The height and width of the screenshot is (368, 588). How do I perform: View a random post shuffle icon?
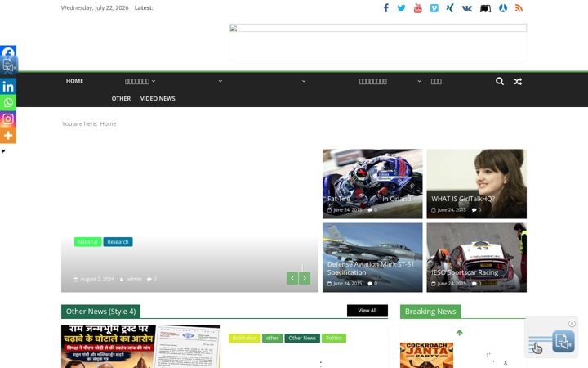click(x=518, y=82)
